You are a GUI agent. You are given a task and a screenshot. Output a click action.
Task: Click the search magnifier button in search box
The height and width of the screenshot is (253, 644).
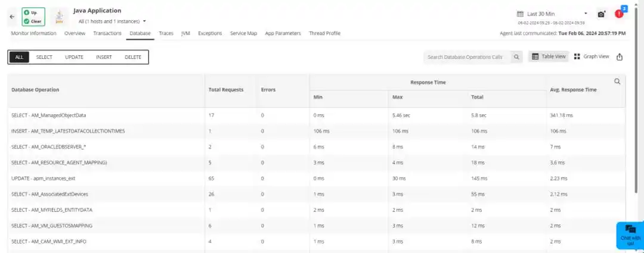pyautogui.click(x=516, y=57)
